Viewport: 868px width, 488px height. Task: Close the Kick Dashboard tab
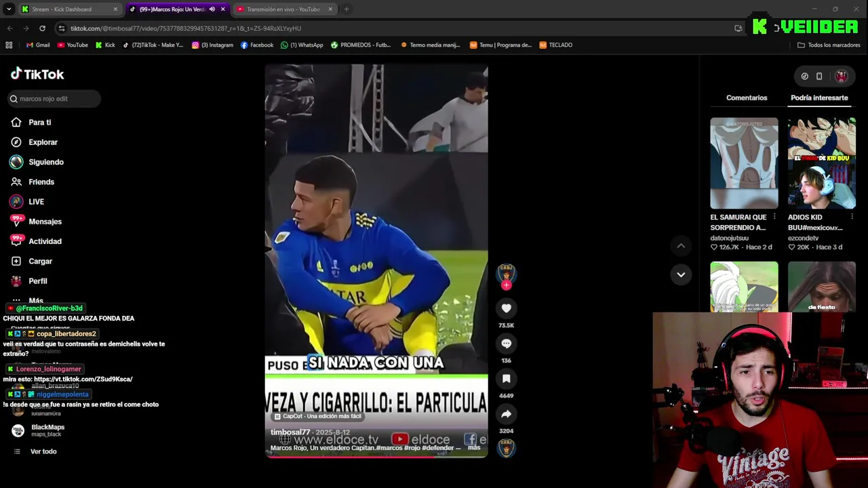pyautogui.click(x=115, y=9)
